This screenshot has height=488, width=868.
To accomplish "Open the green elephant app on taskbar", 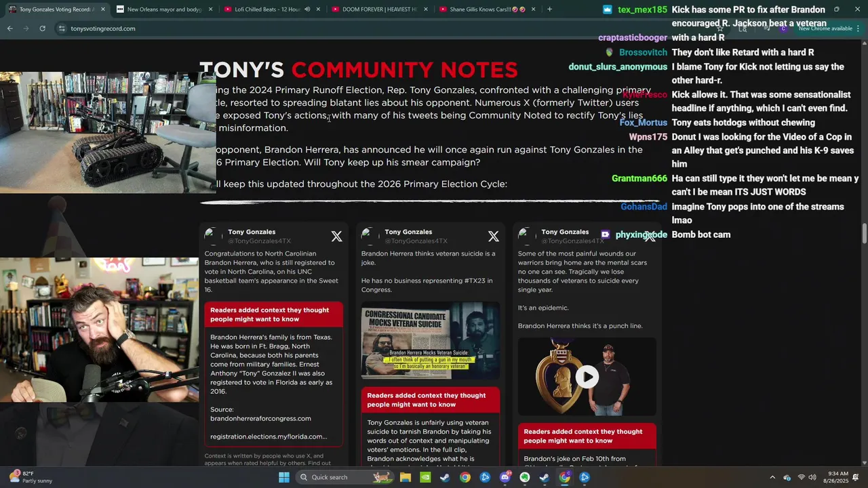I will (525, 477).
